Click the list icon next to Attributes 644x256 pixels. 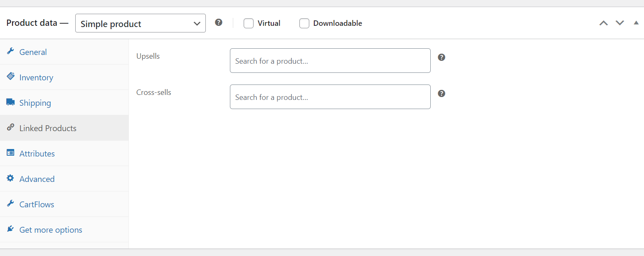pyautogui.click(x=10, y=152)
